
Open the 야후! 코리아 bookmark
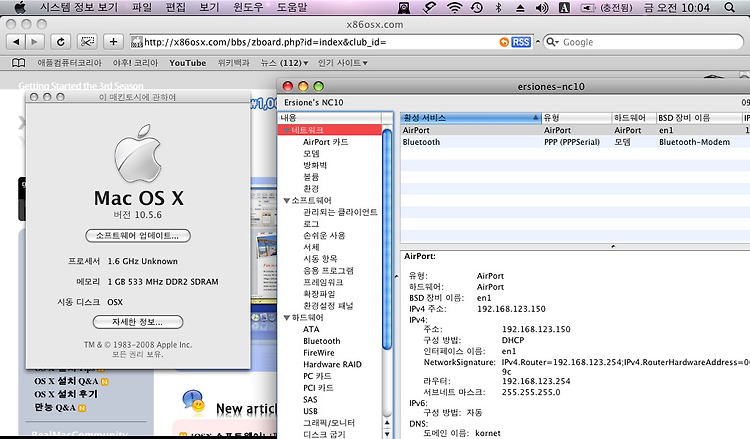(x=135, y=63)
